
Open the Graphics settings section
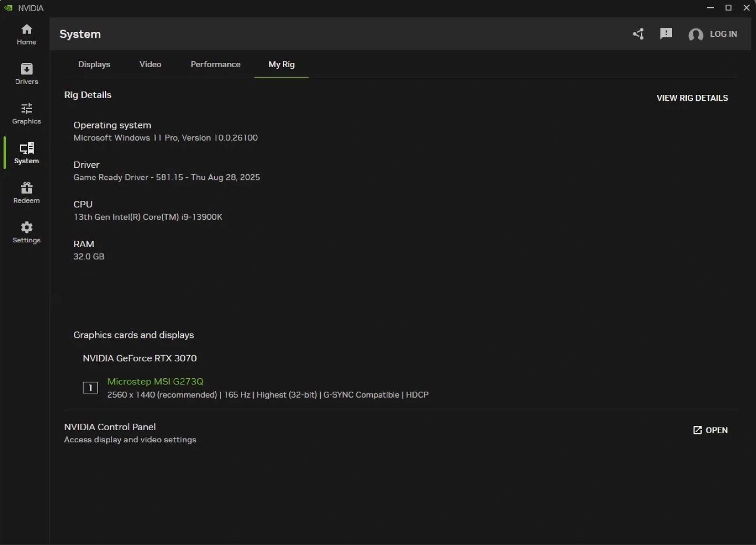[x=26, y=113]
